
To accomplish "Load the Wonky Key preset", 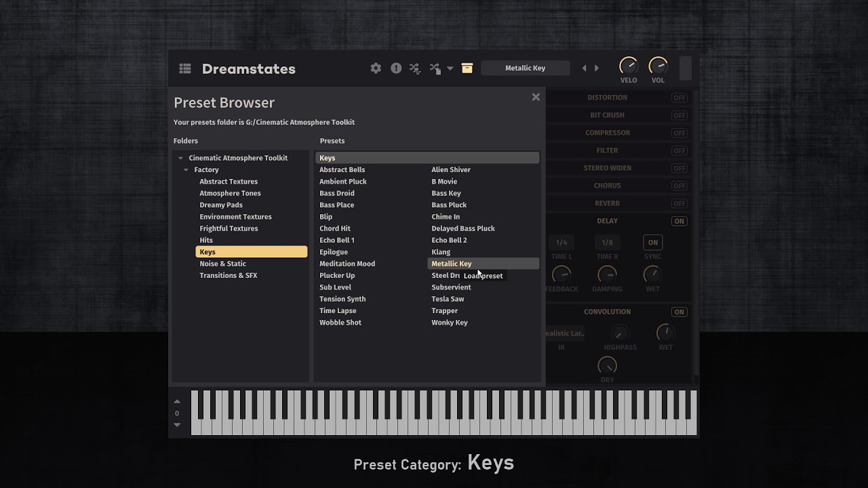I will (x=450, y=323).
